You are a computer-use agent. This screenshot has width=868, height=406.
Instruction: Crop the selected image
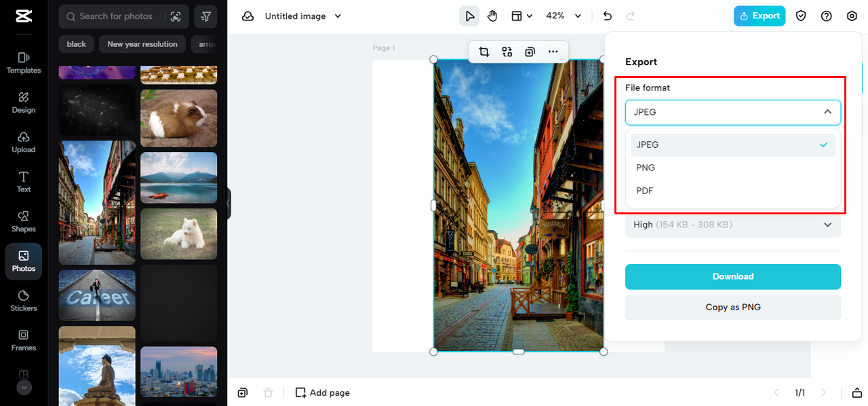click(484, 52)
